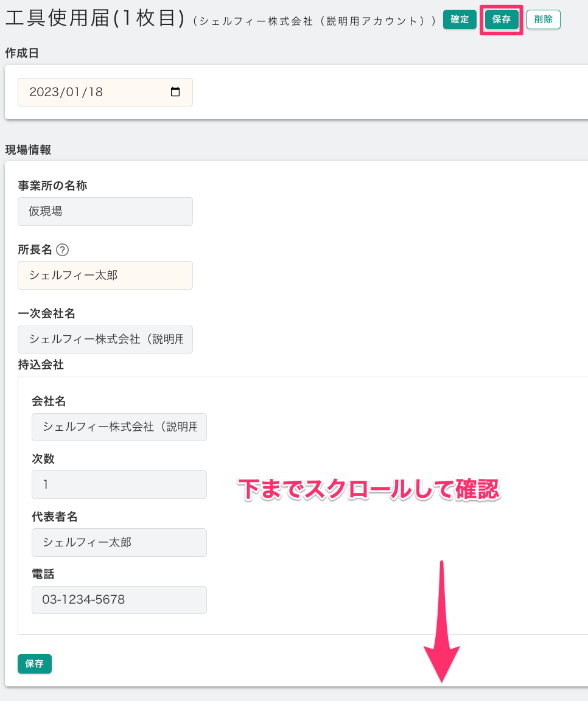Click the 代表者名 input field
The image size is (588, 701).
119,542
